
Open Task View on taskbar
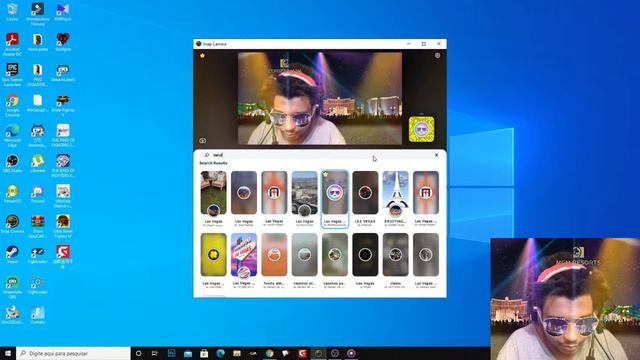[x=155, y=353]
